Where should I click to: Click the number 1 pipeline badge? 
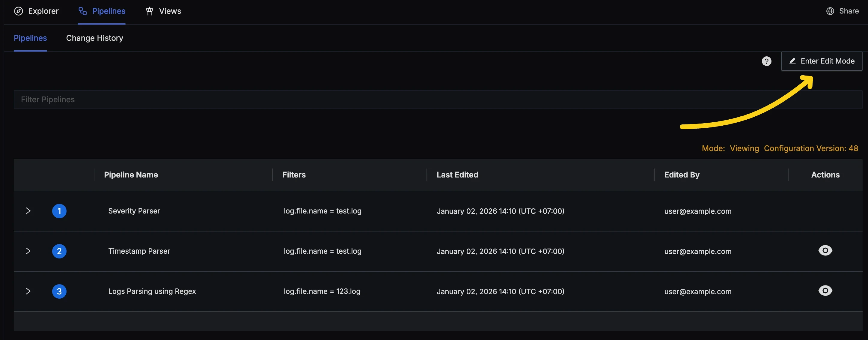pos(59,211)
